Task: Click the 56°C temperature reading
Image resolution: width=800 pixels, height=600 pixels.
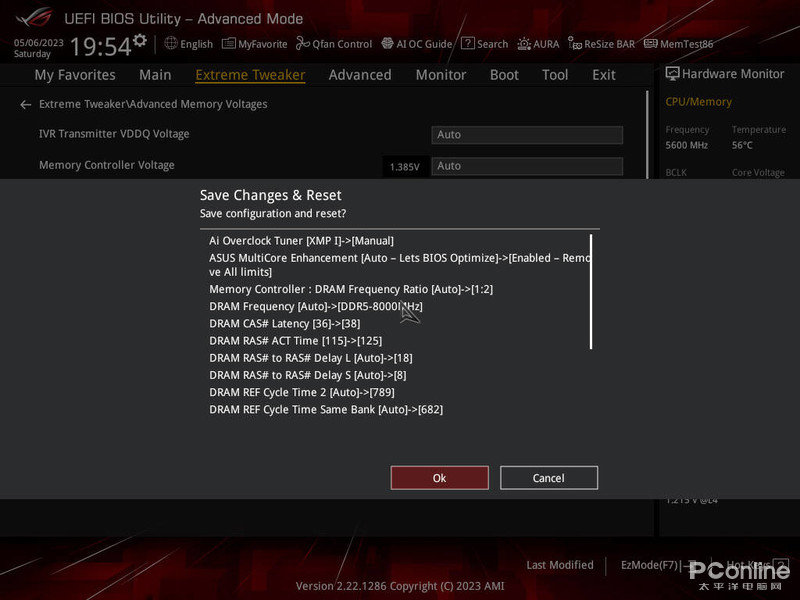Action: click(x=742, y=145)
